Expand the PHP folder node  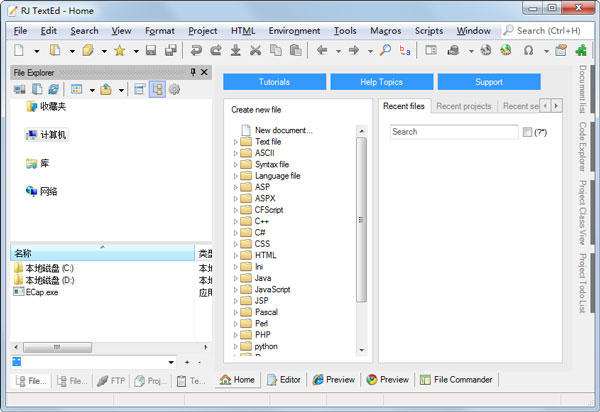[235, 335]
